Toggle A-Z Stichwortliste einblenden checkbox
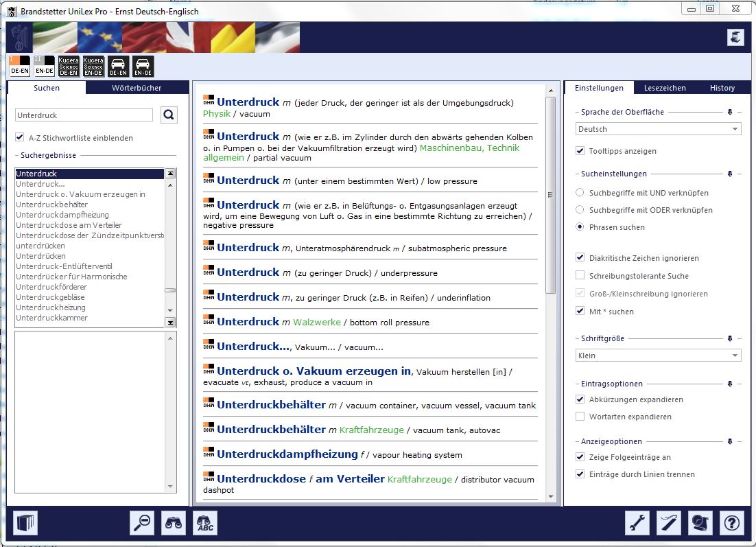The image size is (756, 547). point(20,138)
